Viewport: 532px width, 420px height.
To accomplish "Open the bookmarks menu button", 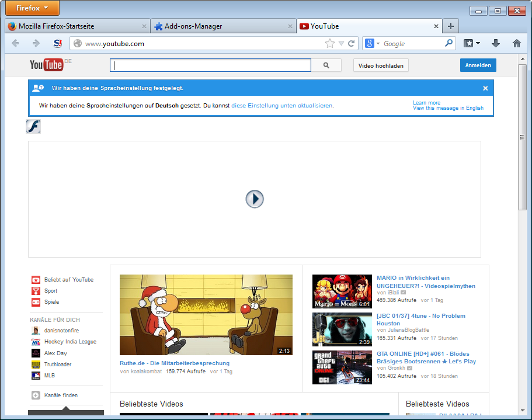I will coord(472,43).
